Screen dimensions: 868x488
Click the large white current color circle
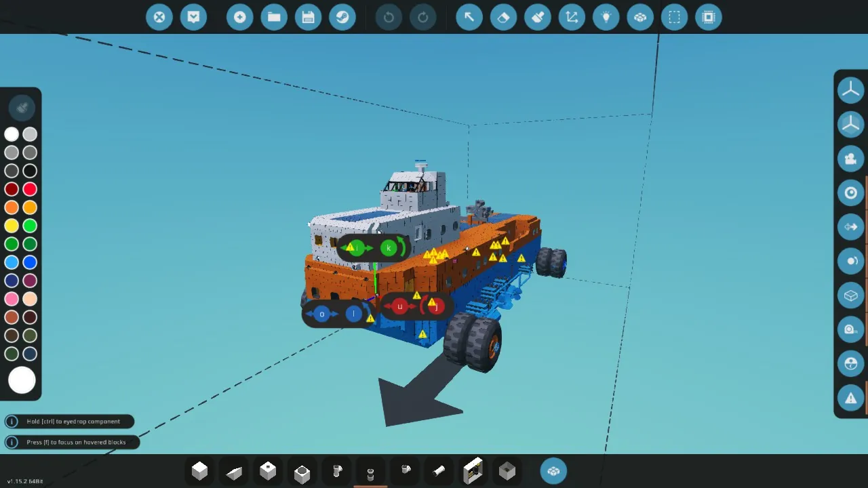[x=22, y=380]
